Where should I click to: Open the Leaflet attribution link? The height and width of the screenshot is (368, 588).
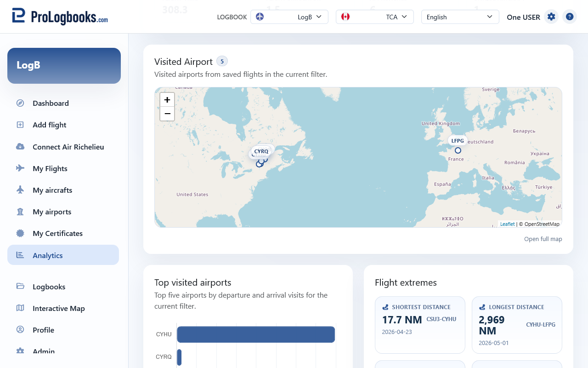click(x=508, y=224)
